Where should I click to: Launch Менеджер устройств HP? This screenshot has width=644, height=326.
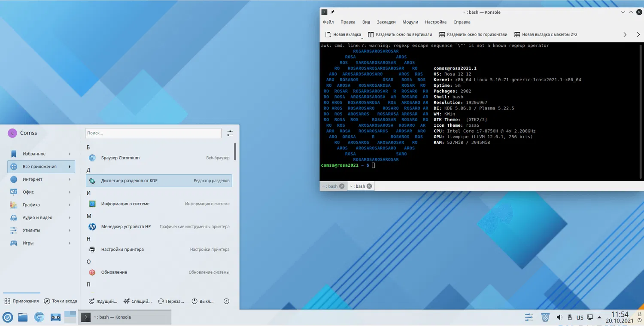click(x=159, y=226)
